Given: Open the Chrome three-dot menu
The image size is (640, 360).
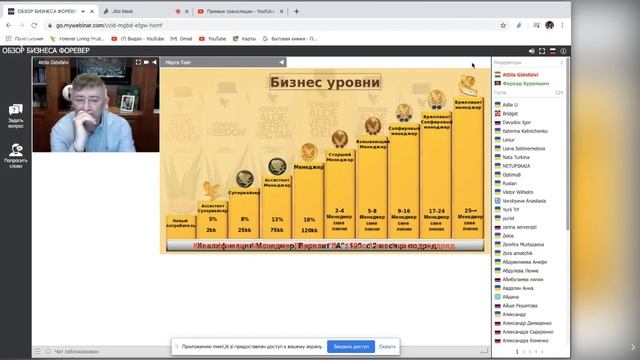Looking at the screenshot, I should [562, 25].
